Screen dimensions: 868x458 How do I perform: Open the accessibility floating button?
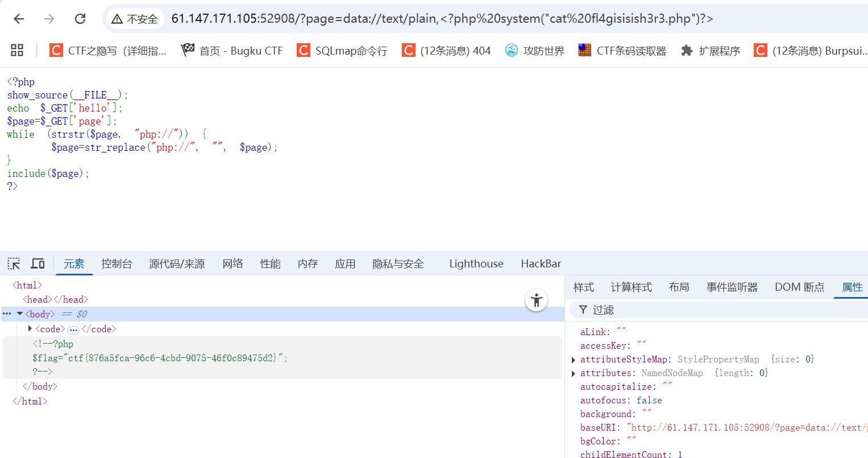[x=536, y=300]
